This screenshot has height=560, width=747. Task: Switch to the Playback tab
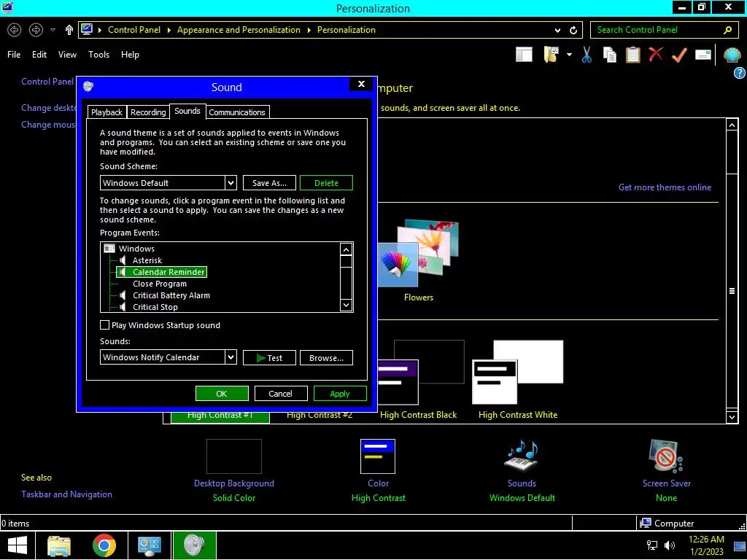tap(107, 112)
